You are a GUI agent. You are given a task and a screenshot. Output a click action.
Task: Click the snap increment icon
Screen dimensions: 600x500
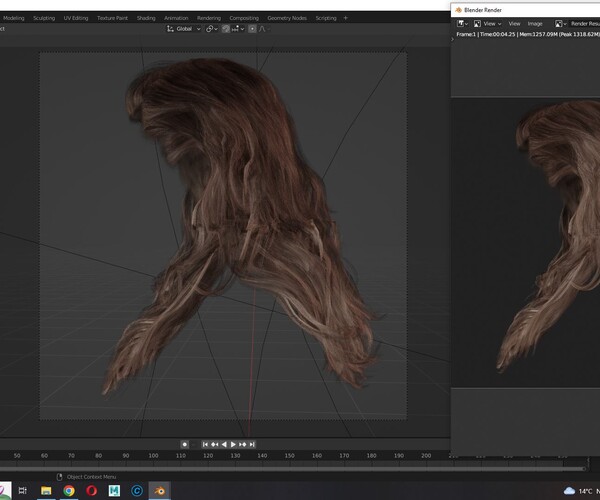pyautogui.click(x=235, y=29)
